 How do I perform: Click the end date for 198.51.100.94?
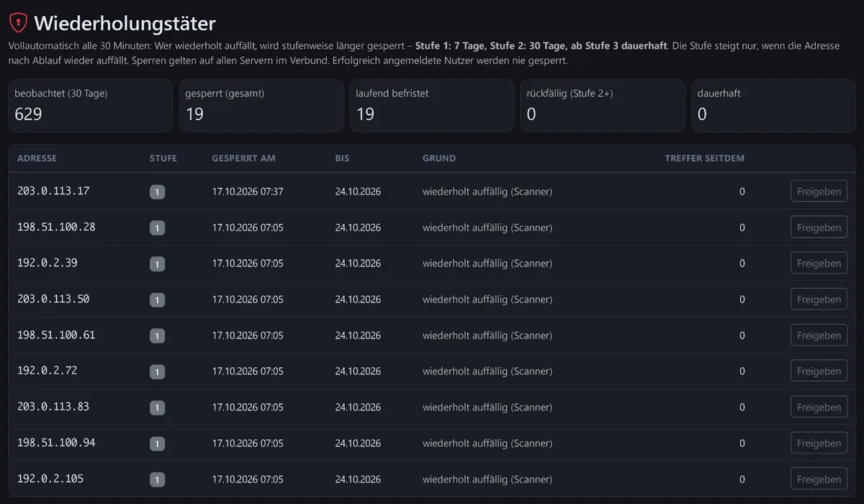(x=358, y=444)
